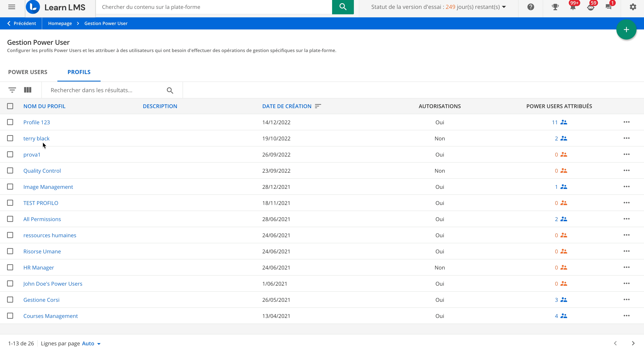Switch to the POWER USERS tab
The image size is (644, 351).
point(28,72)
